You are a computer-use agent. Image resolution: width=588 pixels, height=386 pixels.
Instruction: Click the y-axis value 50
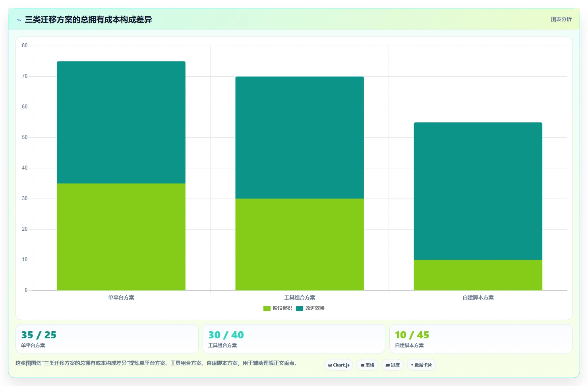pos(25,137)
